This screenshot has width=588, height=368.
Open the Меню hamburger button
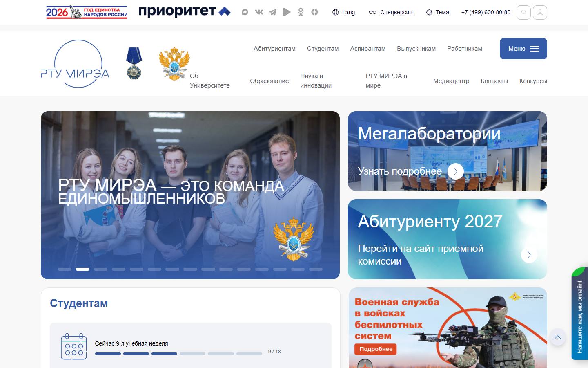(523, 49)
